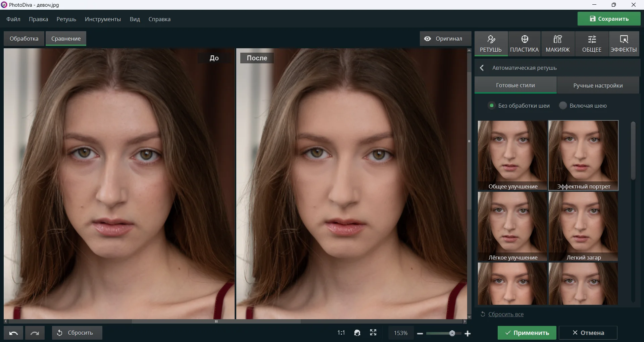Switch to the Сравнение view tab

point(66,39)
